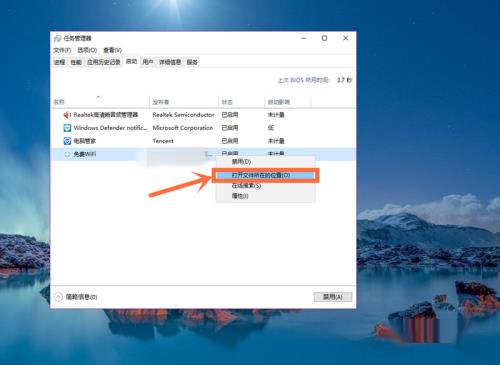
Task: Click the Microsoft Corporation publisher cell
Action: (x=183, y=128)
